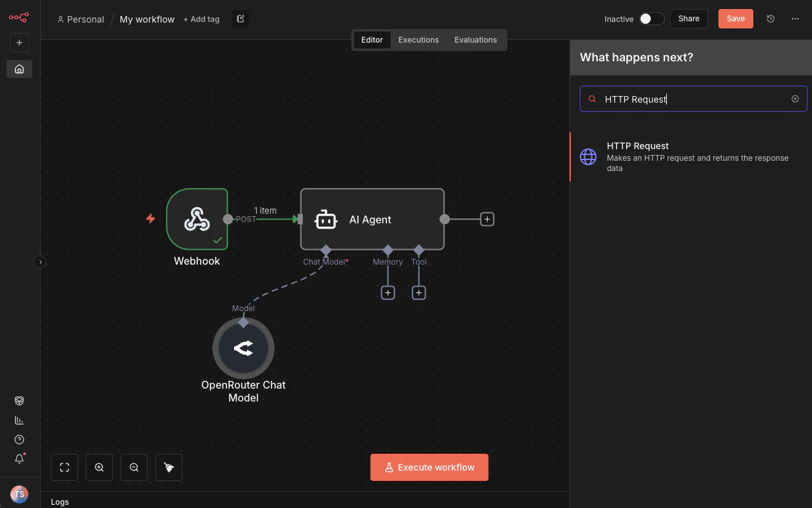
Task: Open the notifications bell icon
Action: (x=19, y=459)
